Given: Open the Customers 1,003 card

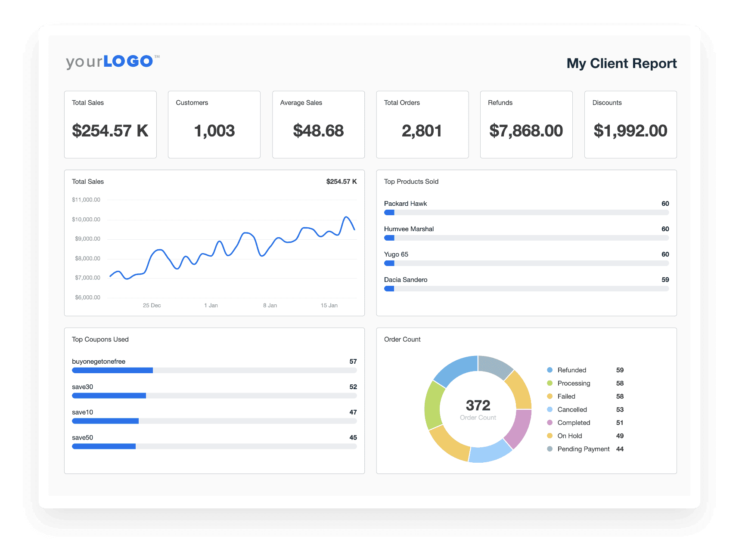Looking at the screenshot, I should click(x=214, y=124).
